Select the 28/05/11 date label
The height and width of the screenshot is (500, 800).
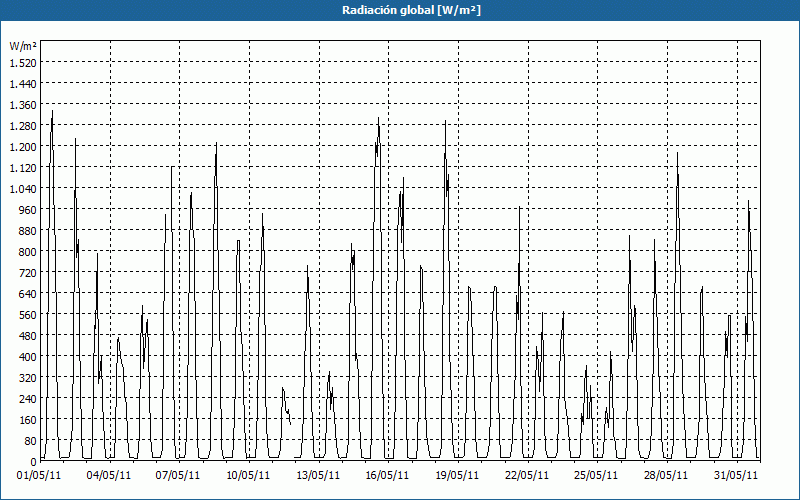(666, 476)
